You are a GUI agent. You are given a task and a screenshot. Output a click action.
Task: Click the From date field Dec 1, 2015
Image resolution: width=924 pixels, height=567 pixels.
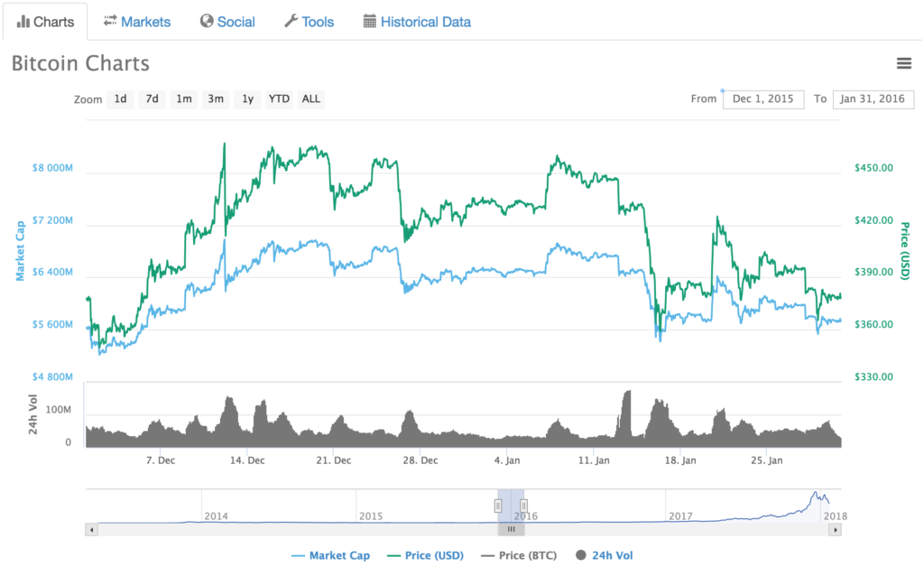coord(763,99)
